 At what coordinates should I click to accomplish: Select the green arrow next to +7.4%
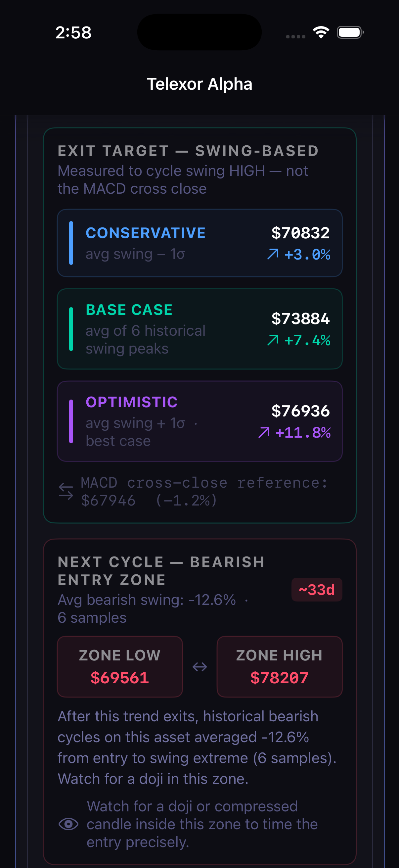pos(273,341)
